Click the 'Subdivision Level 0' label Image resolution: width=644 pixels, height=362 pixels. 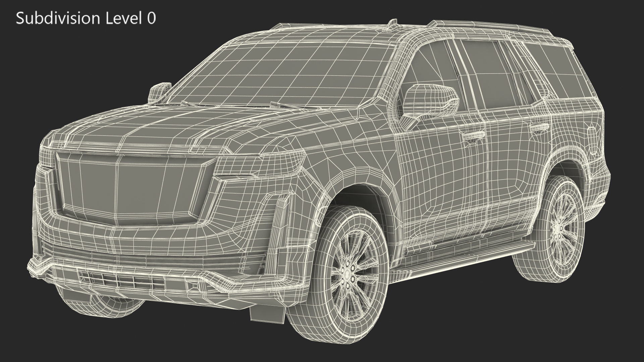(x=86, y=18)
